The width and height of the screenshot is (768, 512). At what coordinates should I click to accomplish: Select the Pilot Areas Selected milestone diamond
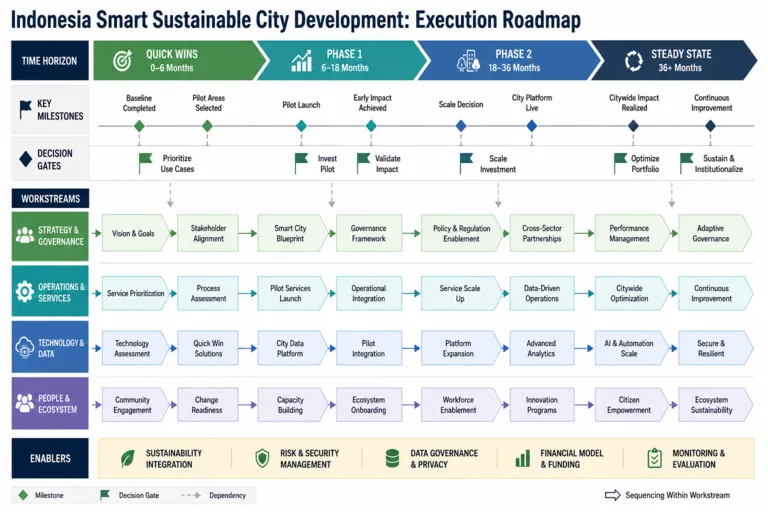[x=207, y=126]
